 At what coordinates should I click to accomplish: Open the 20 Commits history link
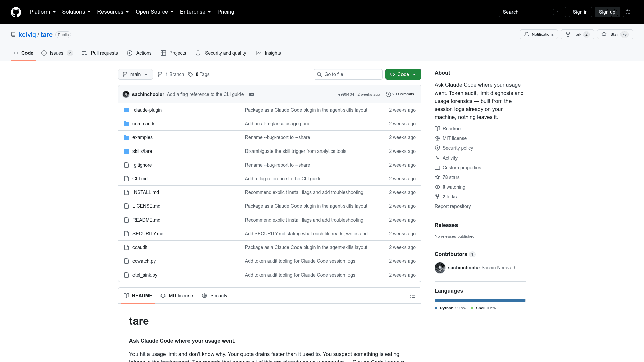pyautogui.click(x=400, y=94)
